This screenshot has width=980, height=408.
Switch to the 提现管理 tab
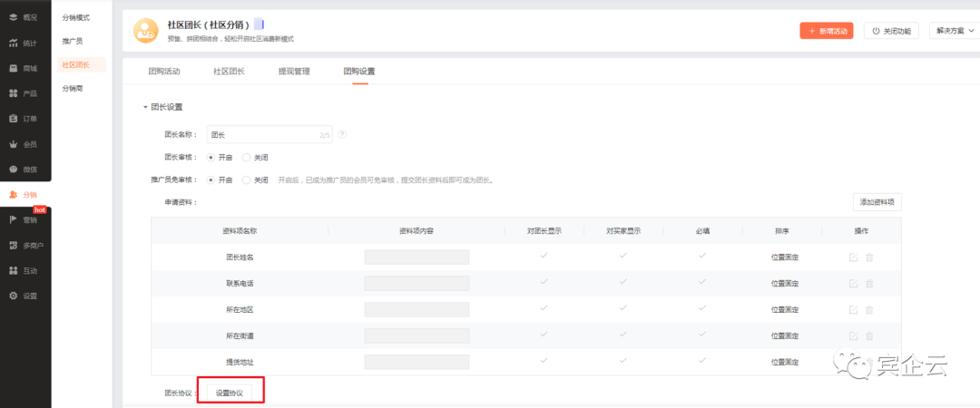tap(294, 72)
